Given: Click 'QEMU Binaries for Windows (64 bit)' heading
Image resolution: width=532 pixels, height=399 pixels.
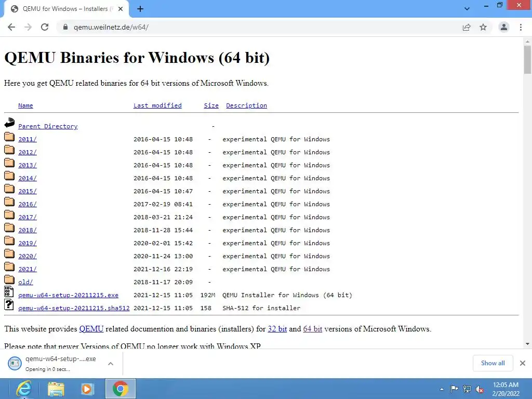Looking at the screenshot, I should 137,58.
